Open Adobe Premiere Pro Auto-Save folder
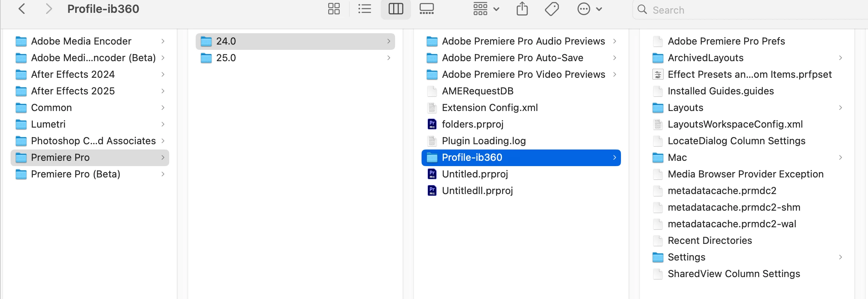 (x=521, y=58)
